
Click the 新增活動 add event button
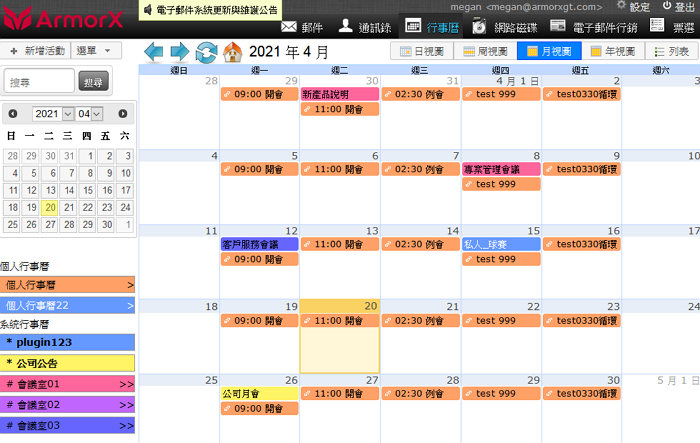point(37,50)
